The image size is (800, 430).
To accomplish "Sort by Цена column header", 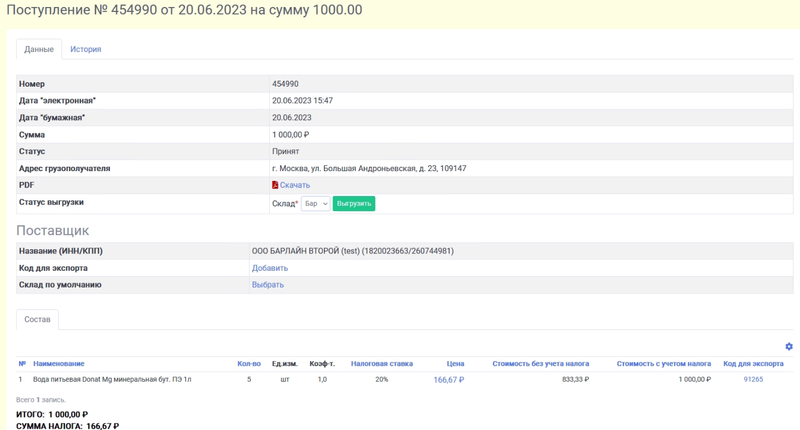I will (x=455, y=364).
